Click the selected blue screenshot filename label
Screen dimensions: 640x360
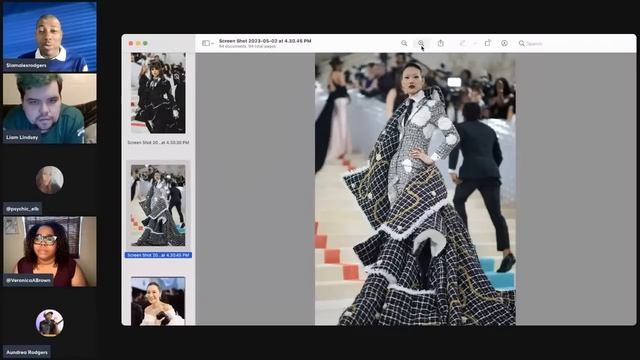point(158,255)
